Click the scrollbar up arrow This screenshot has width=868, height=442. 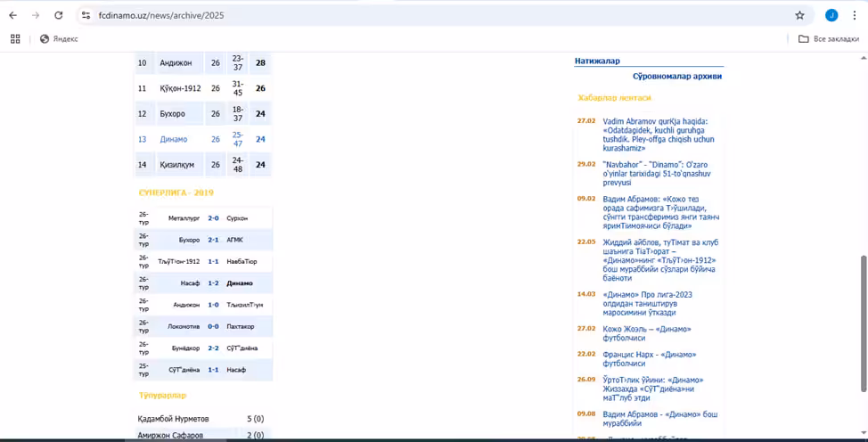[x=863, y=58]
